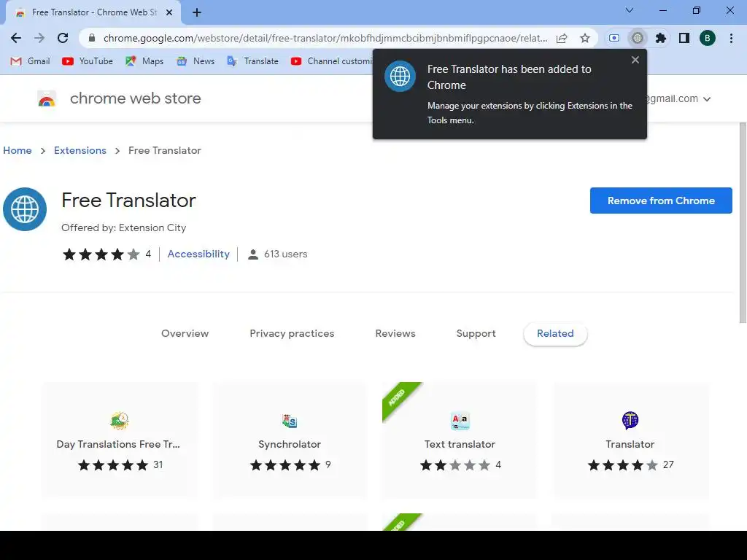
Task: Open the Text translator extension card
Action: [460, 440]
